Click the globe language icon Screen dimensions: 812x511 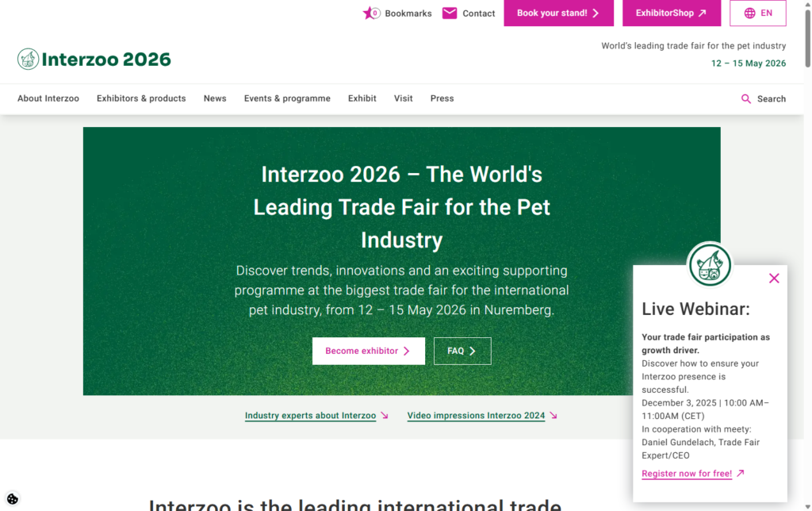(749, 13)
